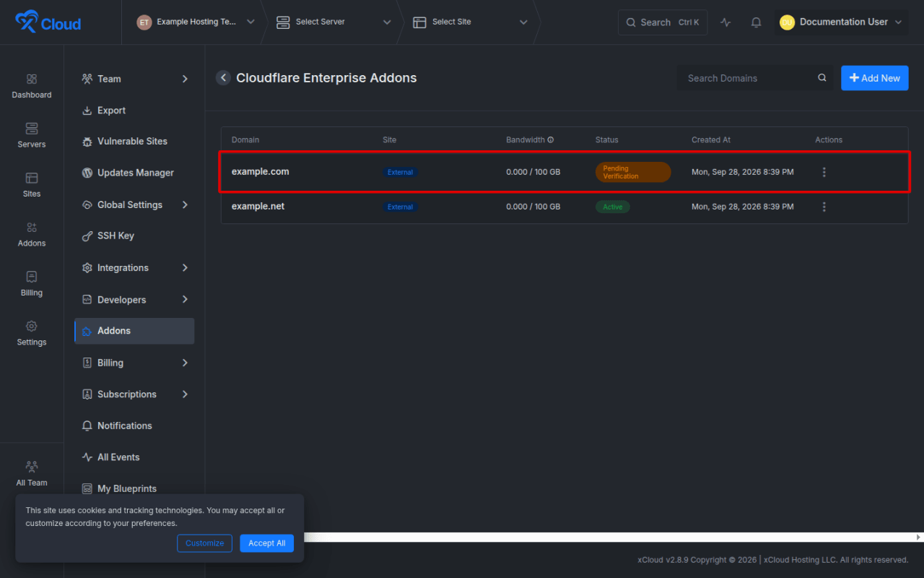The width and height of the screenshot is (924, 578).
Task: Open the notifications bell in header
Action: 756,22
